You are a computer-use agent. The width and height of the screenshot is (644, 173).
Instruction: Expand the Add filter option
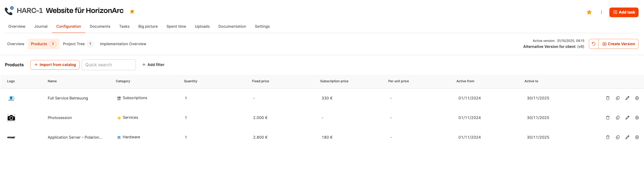coord(153,65)
